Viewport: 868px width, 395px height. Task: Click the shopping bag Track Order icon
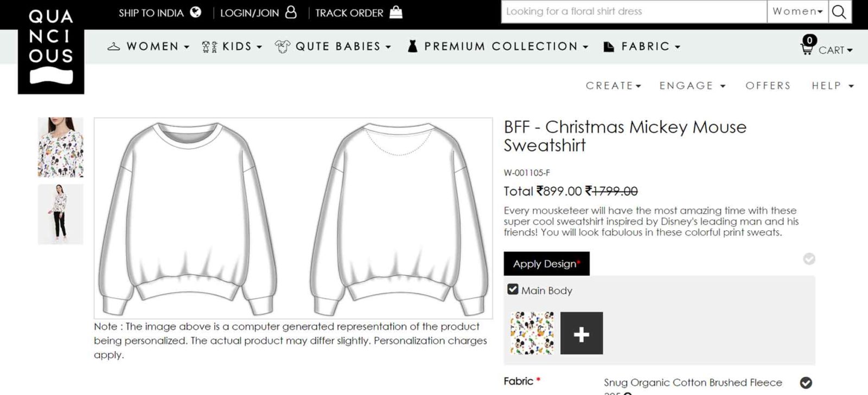396,12
